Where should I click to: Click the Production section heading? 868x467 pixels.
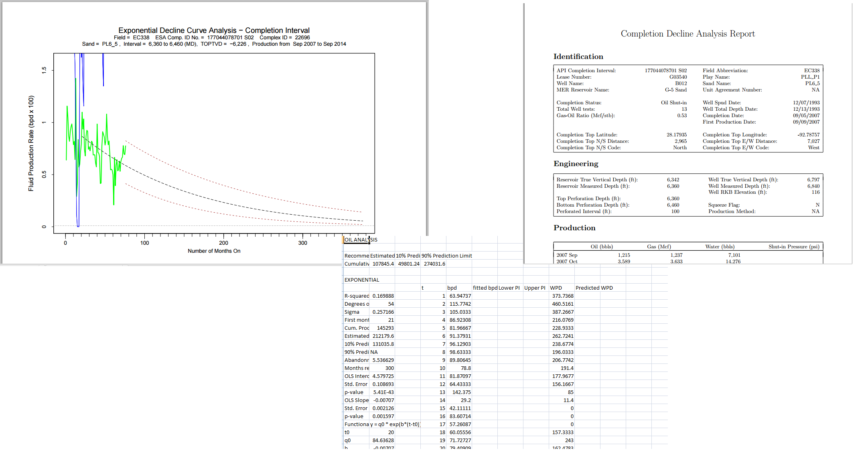pos(574,228)
